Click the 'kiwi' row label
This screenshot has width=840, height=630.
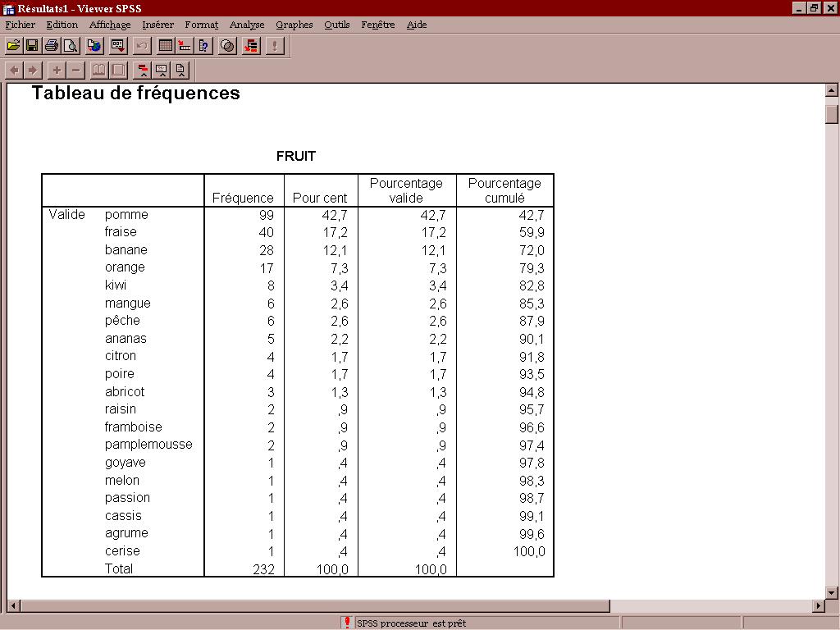pyautogui.click(x=115, y=285)
